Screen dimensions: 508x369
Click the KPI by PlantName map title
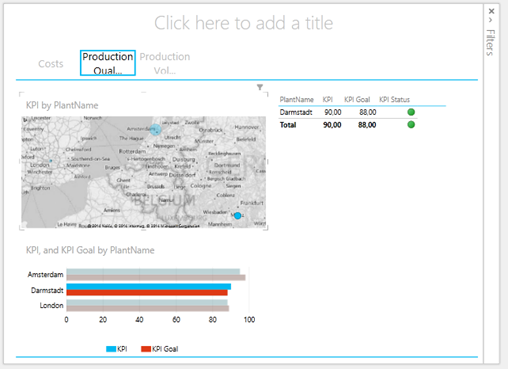(x=62, y=106)
